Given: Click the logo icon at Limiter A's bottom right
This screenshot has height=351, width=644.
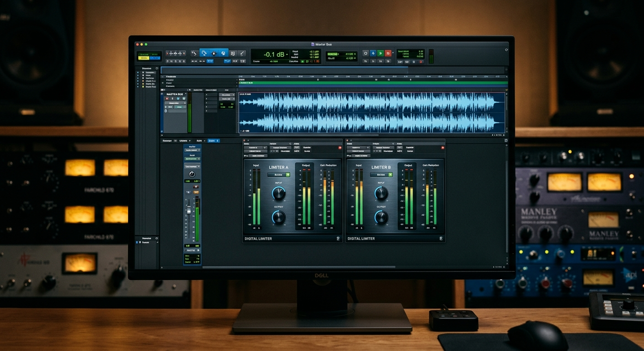Looking at the screenshot, I should (338, 239).
